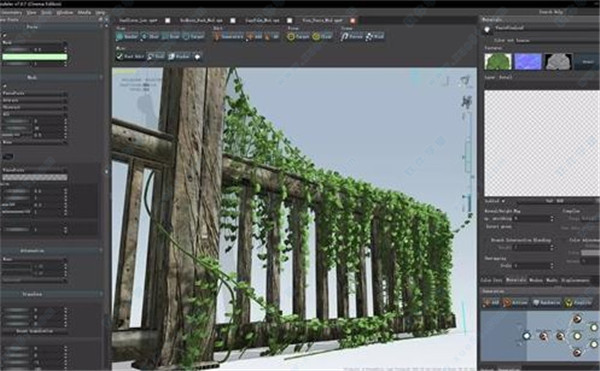Click the stepper of the Branch Intersection Blending field
Viewport: 600px width, 371px height.
(x=551, y=248)
